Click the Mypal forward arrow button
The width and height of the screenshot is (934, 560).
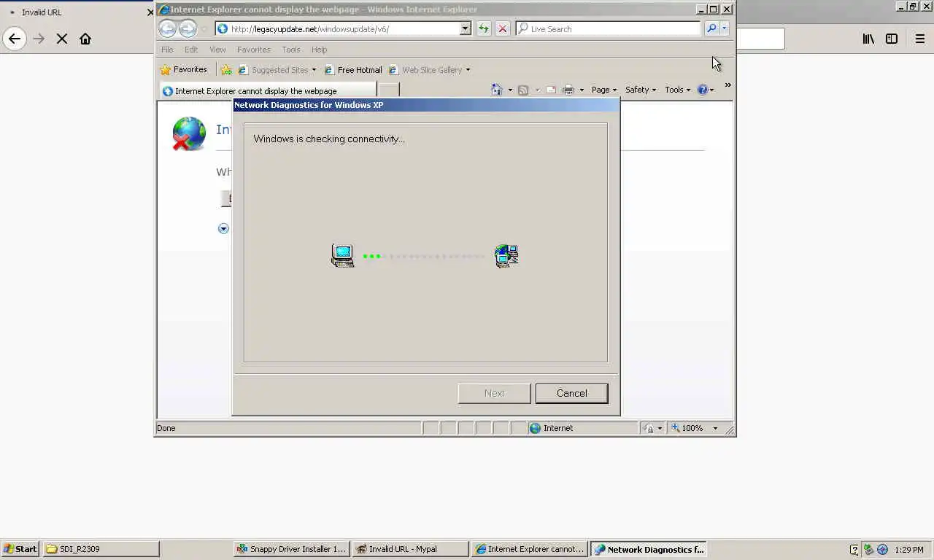(39, 39)
